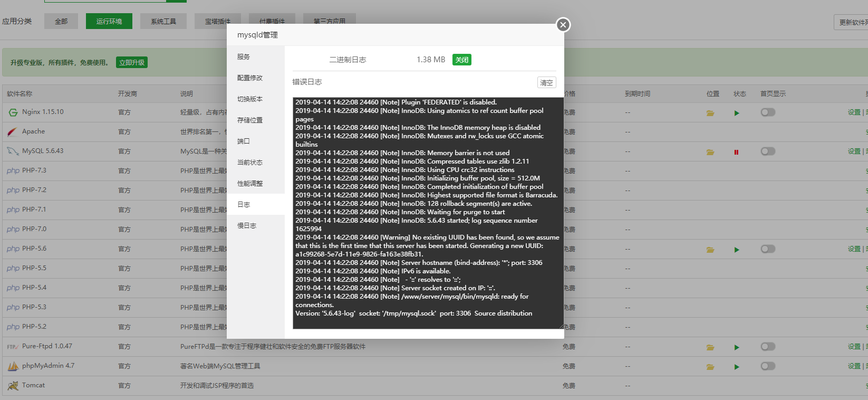Open phpMyAdmin folder location icon

(710, 367)
